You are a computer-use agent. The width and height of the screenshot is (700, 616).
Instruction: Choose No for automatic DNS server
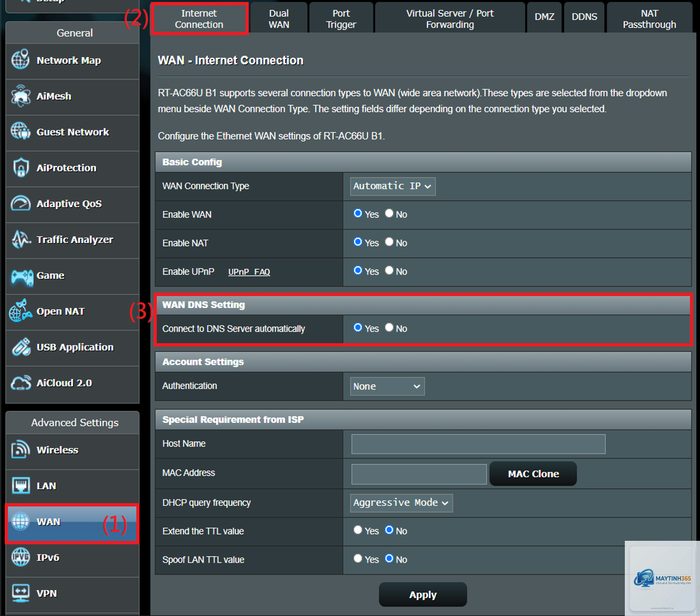tap(389, 328)
